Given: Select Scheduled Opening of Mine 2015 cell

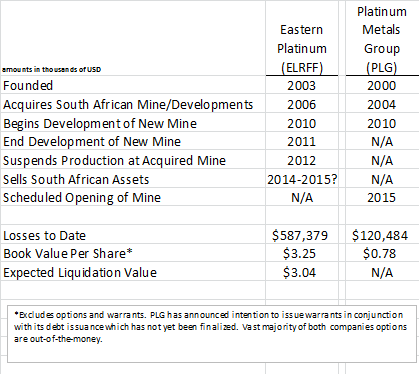Looking at the screenshot, I should (x=382, y=197).
